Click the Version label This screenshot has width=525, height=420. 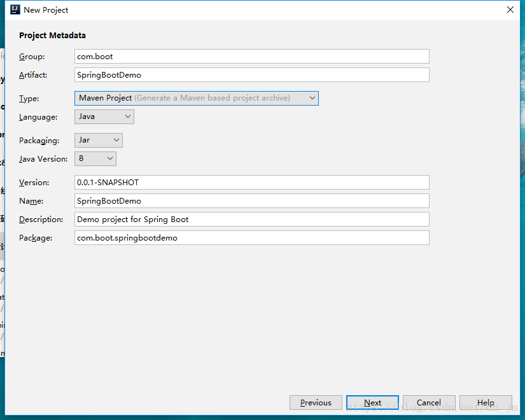[34, 183]
